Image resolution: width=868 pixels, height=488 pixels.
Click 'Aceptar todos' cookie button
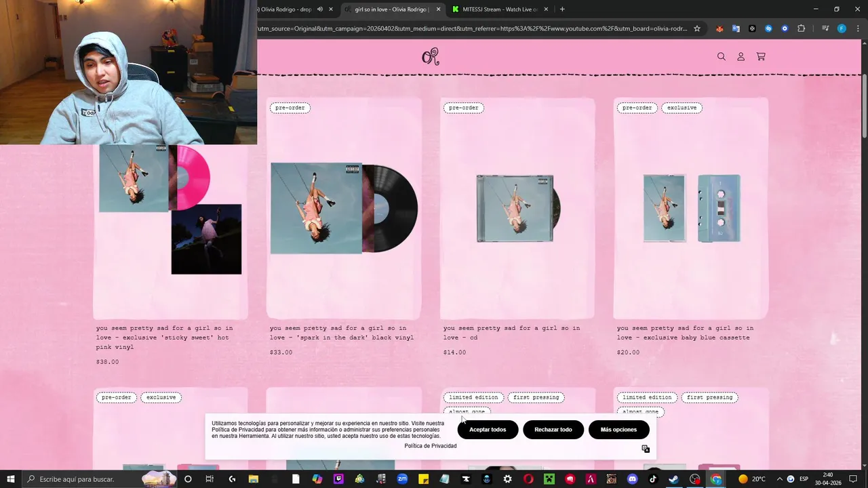tap(488, 430)
